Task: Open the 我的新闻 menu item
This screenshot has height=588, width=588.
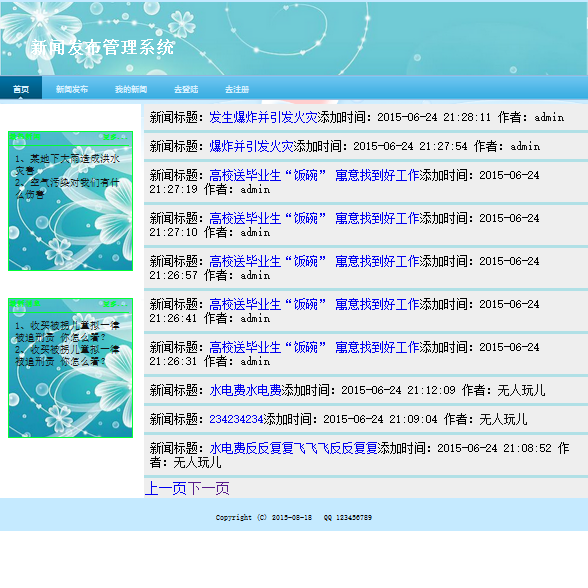Action: [x=131, y=89]
